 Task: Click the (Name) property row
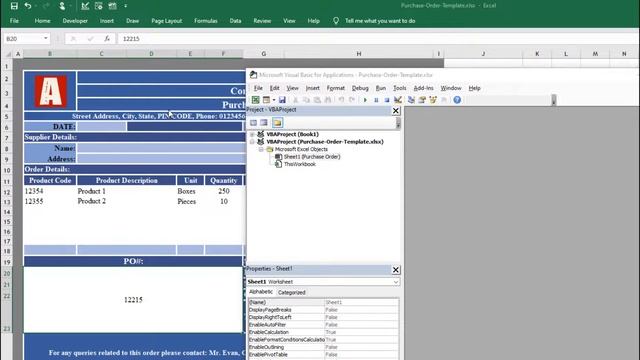tap(323, 302)
